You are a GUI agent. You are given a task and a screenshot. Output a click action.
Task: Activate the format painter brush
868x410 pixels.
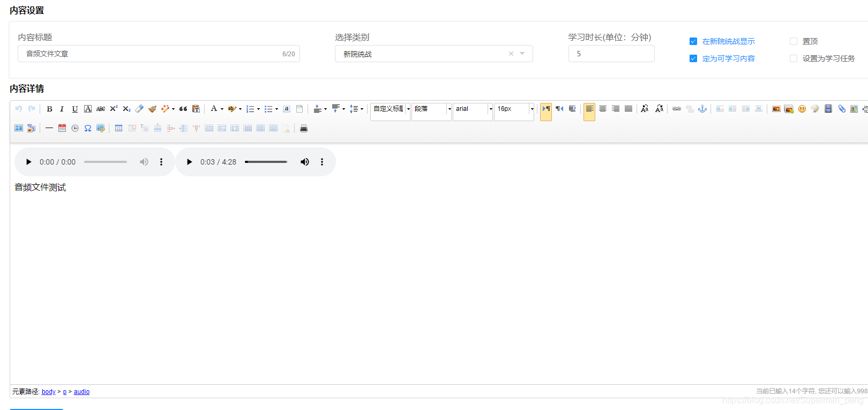152,109
